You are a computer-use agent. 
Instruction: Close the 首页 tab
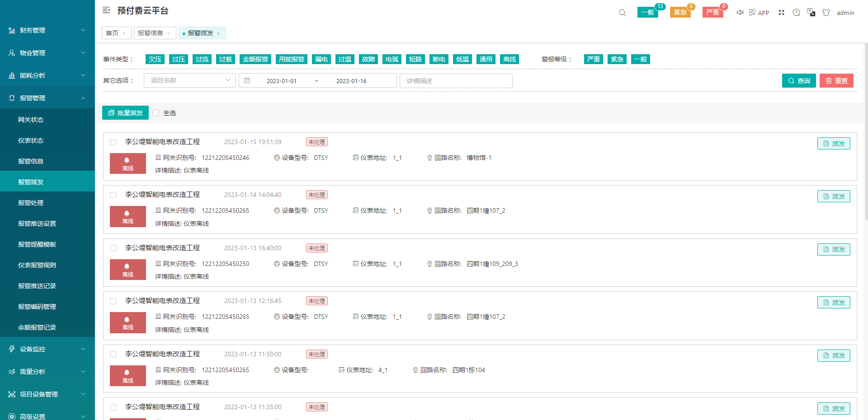tap(124, 33)
